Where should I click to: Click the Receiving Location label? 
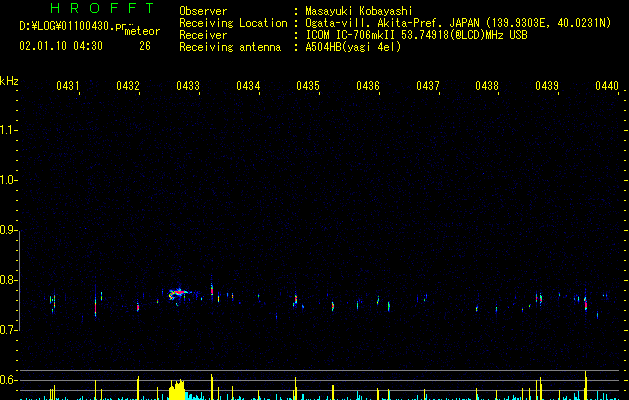[x=233, y=23]
